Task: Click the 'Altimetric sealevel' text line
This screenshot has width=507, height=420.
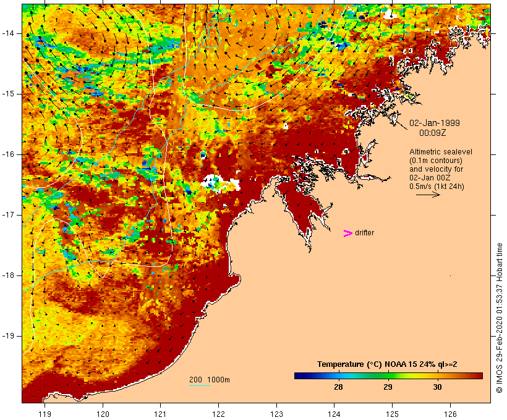Action: point(441,152)
